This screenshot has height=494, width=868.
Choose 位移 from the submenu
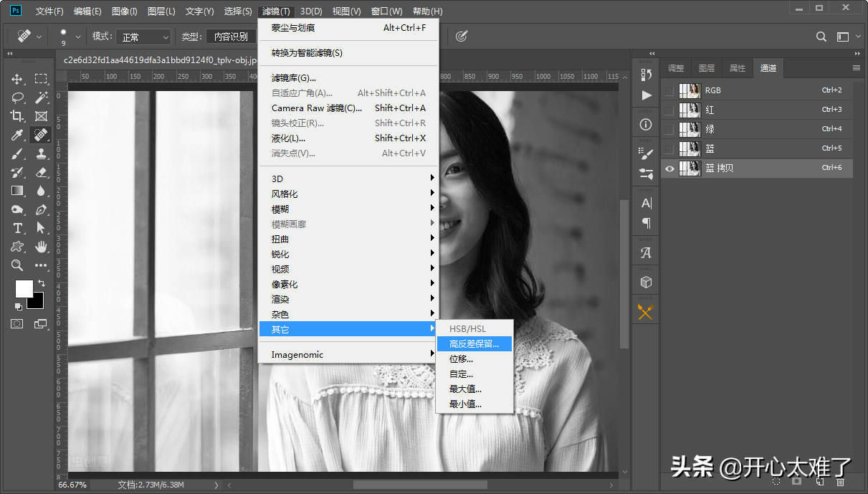(x=474, y=359)
